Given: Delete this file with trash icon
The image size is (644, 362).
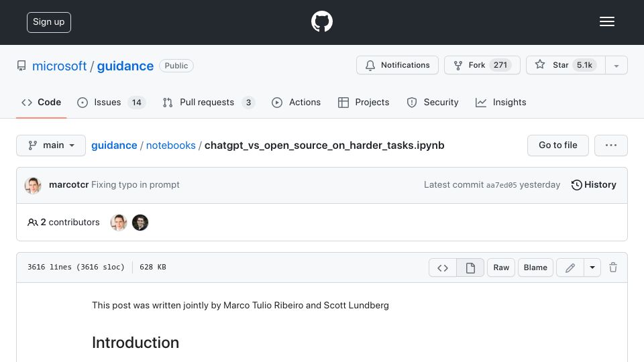Looking at the screenshot, I should (613, 267).
